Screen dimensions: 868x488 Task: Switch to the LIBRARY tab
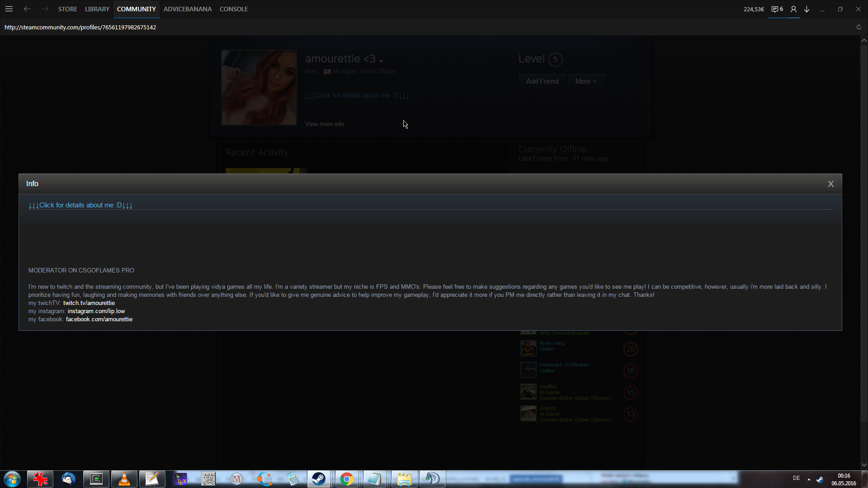(x=97, y=9)
